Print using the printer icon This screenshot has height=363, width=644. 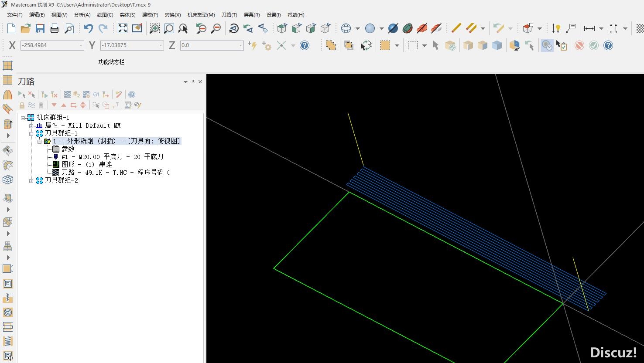(x=55, y=28)
